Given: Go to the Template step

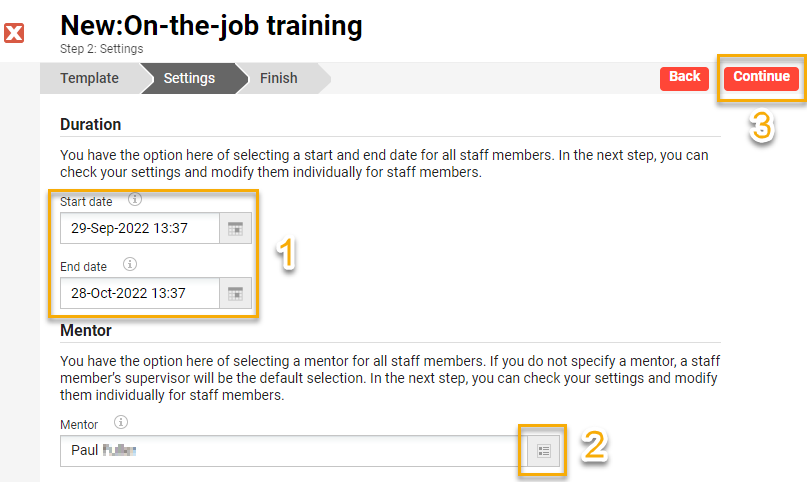Looking at the screenshot, I should click(x=89, y=78).
